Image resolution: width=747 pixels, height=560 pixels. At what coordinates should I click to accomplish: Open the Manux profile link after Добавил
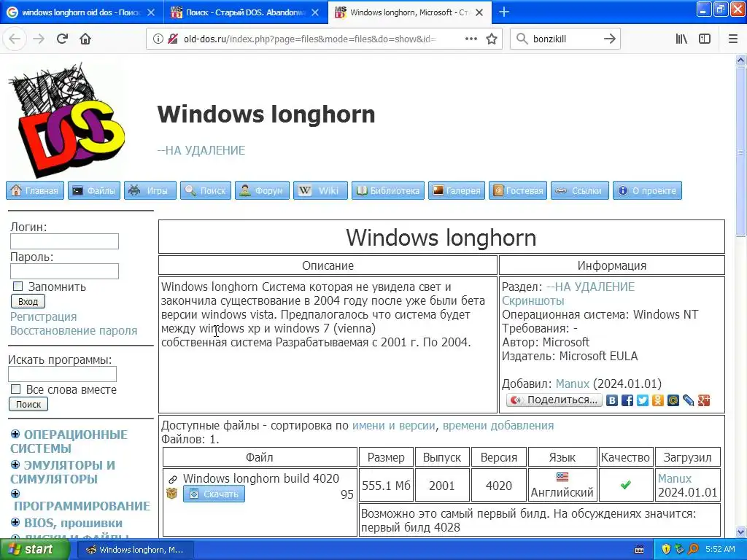(573, 384)
